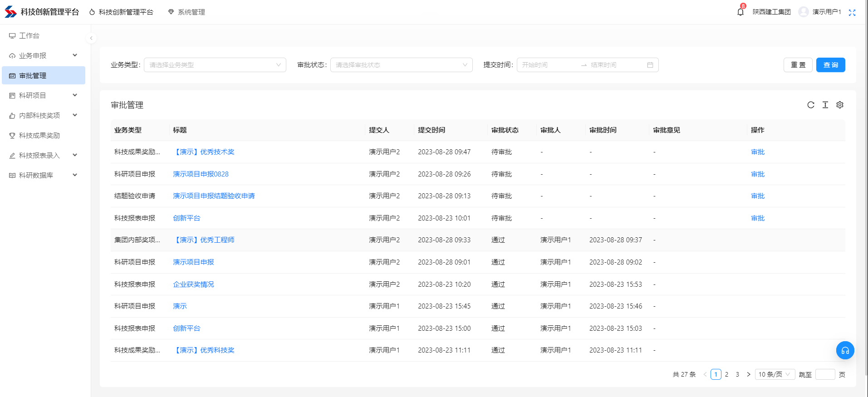Click the 演示用户1 avatar
The width and height of the screenshot is (868, 397).
pos(803,12)
